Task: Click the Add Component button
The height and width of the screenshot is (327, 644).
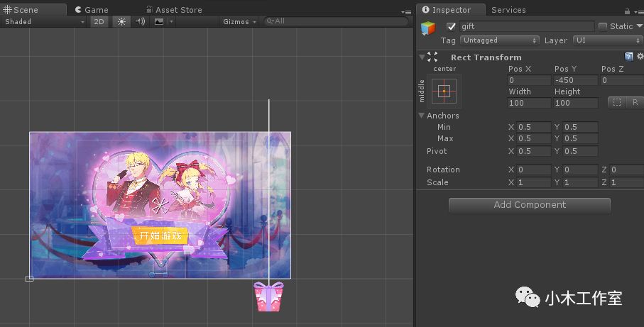Action: [x=530, y=205]
